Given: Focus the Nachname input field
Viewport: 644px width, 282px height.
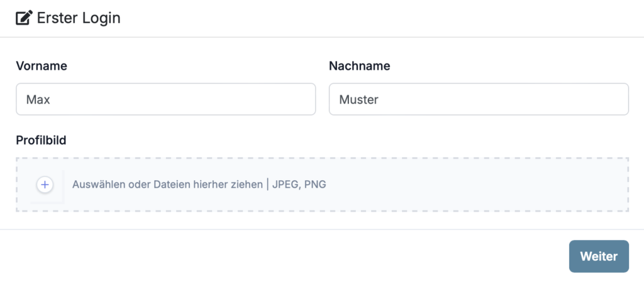Looking at the screenshot, I should click(x=478, y=99).
